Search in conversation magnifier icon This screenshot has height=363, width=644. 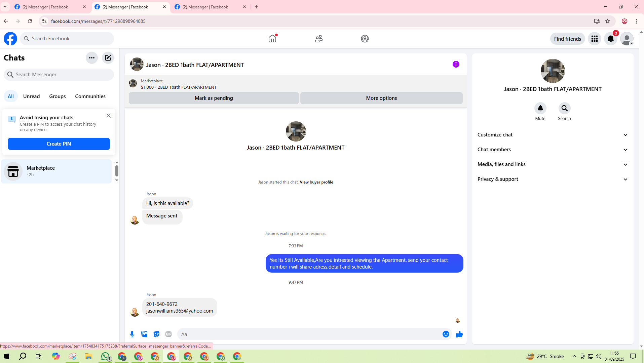pos(565,108)
